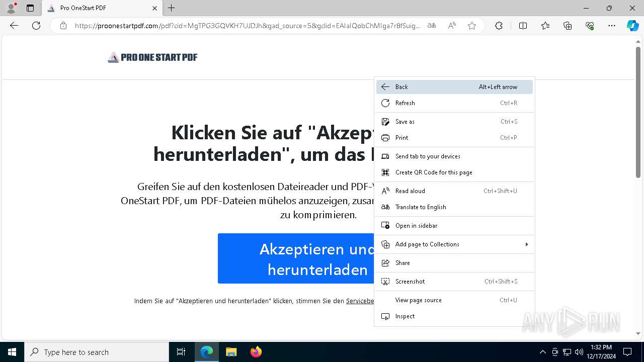This screenshot has width=644, height=362.
Task: Close the Pro OneStart PDF tab
Action: point(154,8)
